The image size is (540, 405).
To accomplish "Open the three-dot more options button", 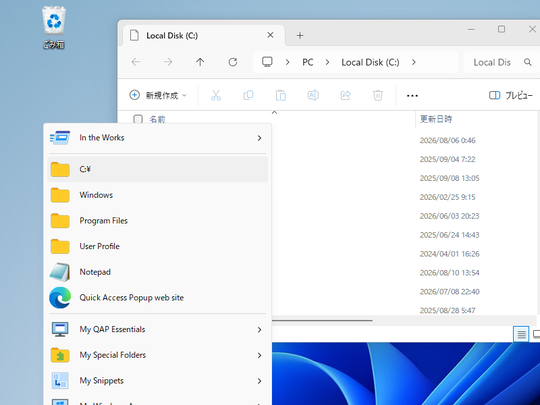I will click(412, 96).
